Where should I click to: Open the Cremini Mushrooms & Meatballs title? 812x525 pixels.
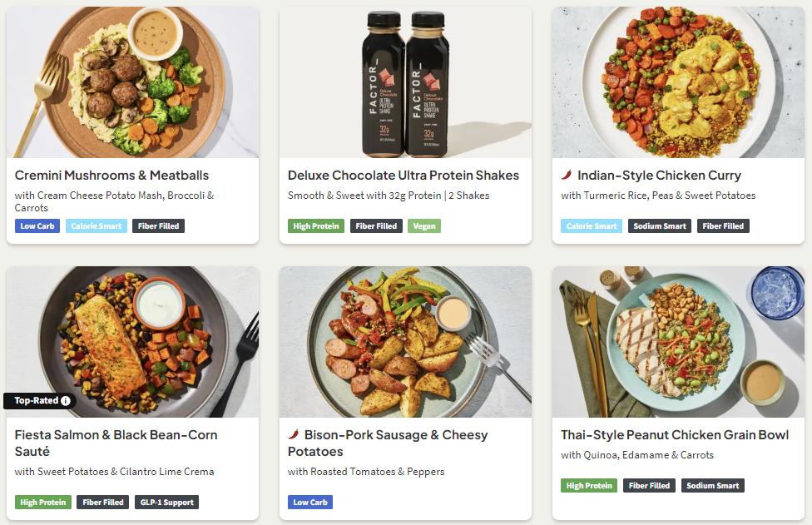point(111,176)
